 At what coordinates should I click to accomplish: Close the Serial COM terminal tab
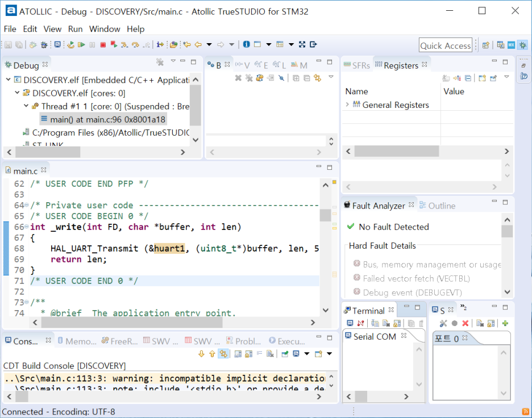(404, 335)
